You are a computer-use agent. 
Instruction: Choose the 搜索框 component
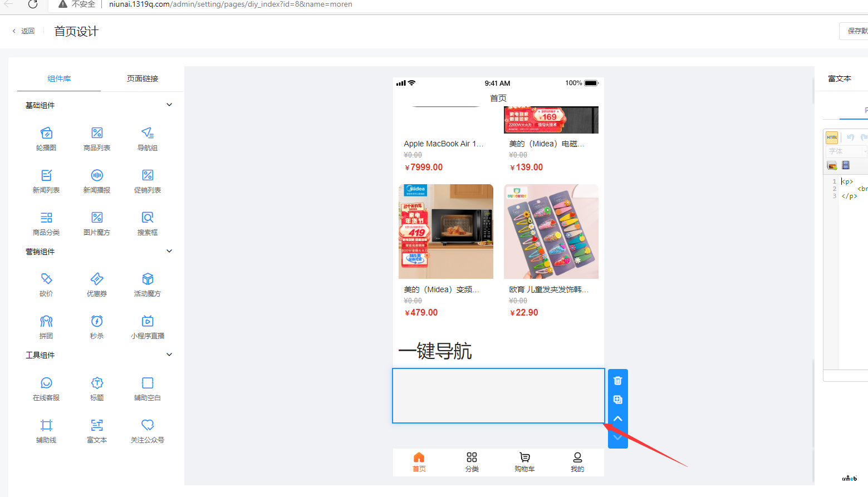tap(148, 223)
